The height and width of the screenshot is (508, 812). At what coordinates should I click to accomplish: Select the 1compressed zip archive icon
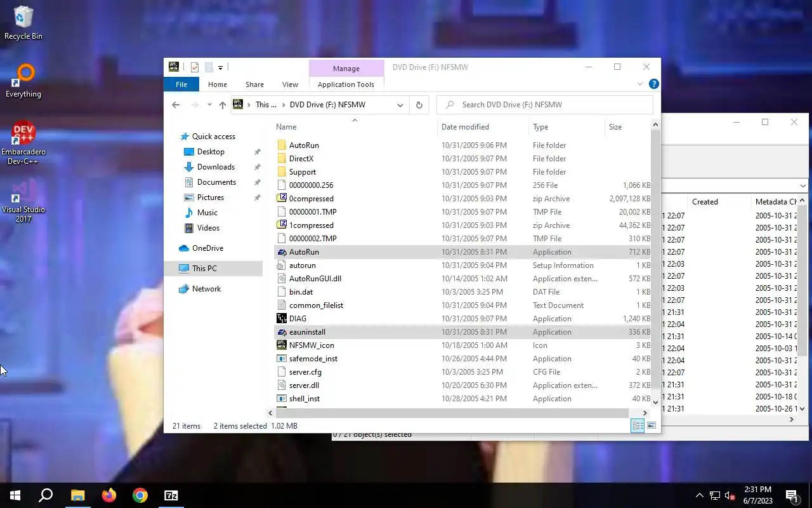[282, 225]
